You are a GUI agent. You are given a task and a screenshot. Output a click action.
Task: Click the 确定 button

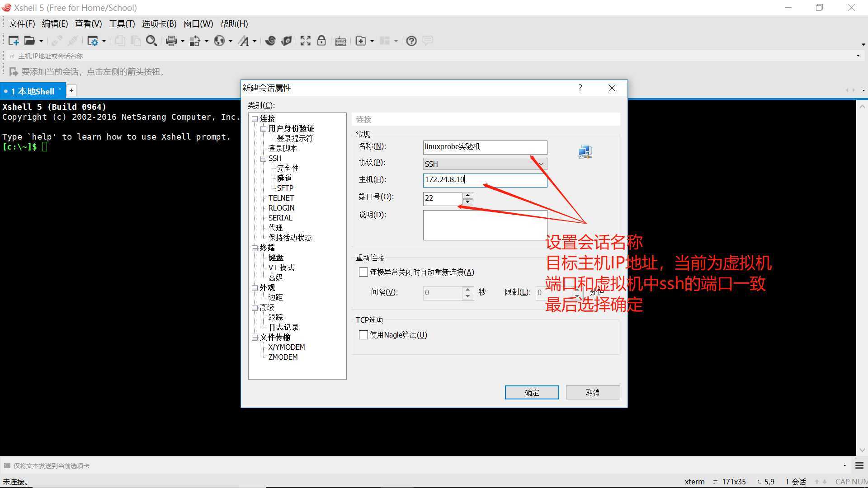pos(532,393)
